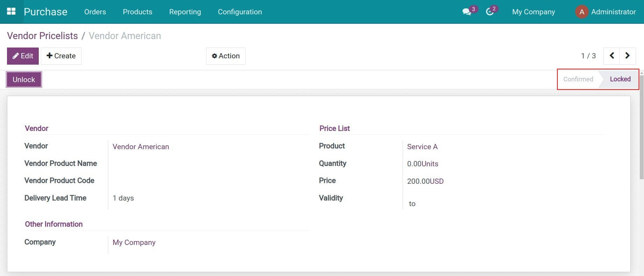Screen dimensions: 644x276
Task: Create a new vendor pricelist
Action: coord(61,56)
